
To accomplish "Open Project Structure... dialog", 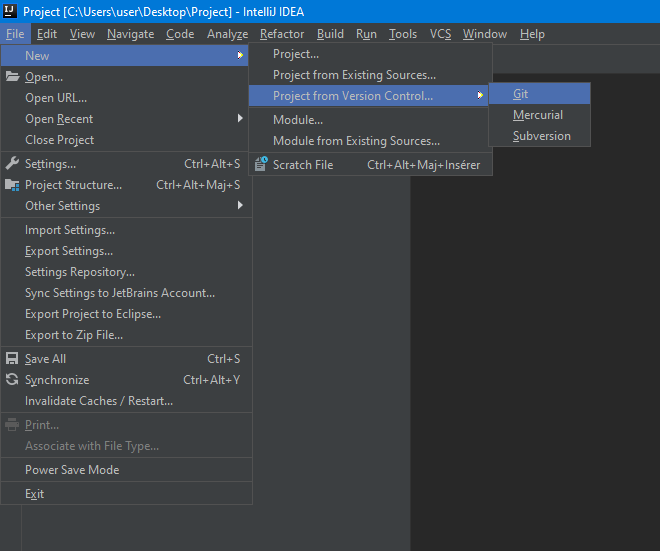I will pyautogui.click(x=126, y=185).
